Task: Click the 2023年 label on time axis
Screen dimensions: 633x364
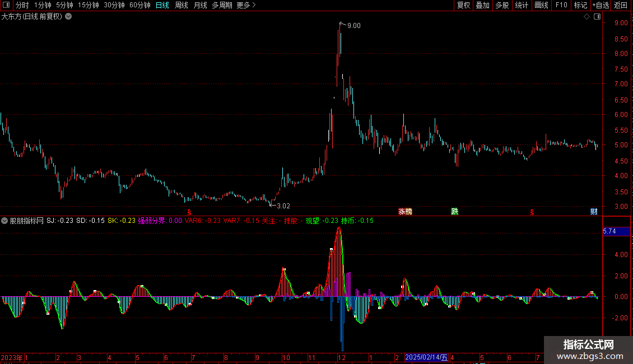Action: pos(12,357)
